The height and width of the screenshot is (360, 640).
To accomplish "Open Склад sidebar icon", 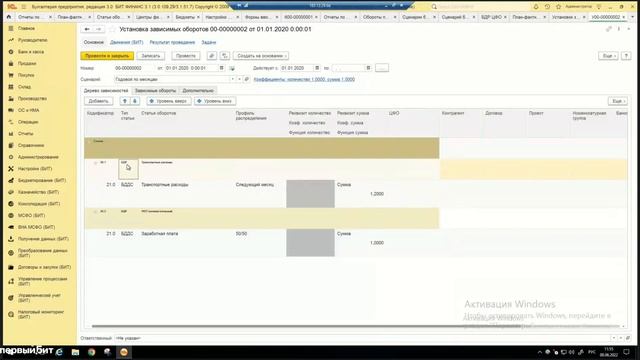I will pyautogui.click(x=11, y=87).
